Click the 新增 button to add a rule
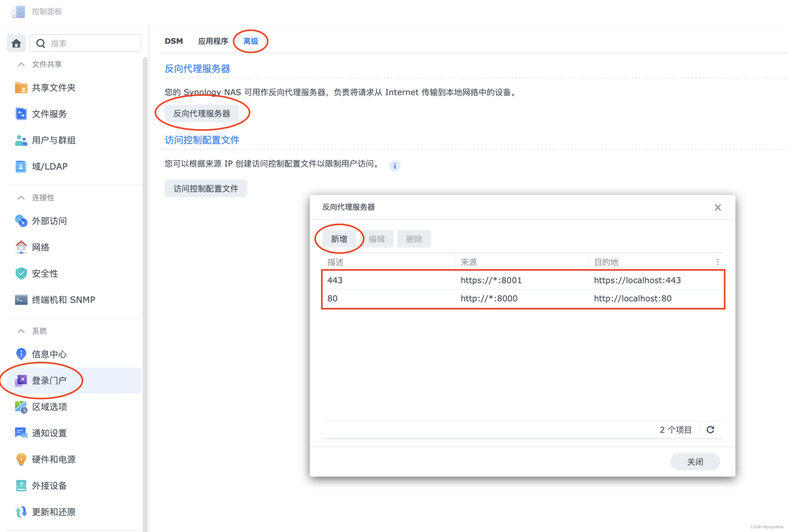The width and height of the screenshot is (788, 532). coord(338,238)
